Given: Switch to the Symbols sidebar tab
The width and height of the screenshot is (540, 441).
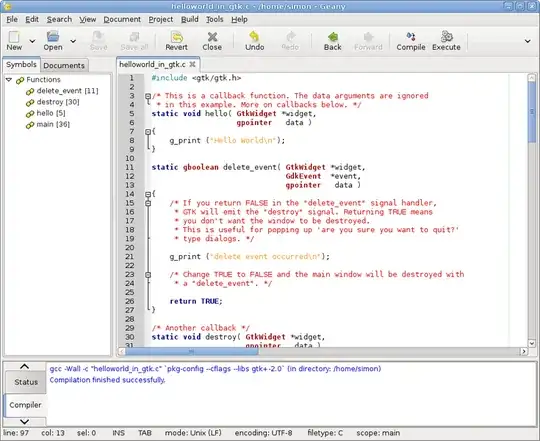Looking at the screenshot, I should click(21, 65).
